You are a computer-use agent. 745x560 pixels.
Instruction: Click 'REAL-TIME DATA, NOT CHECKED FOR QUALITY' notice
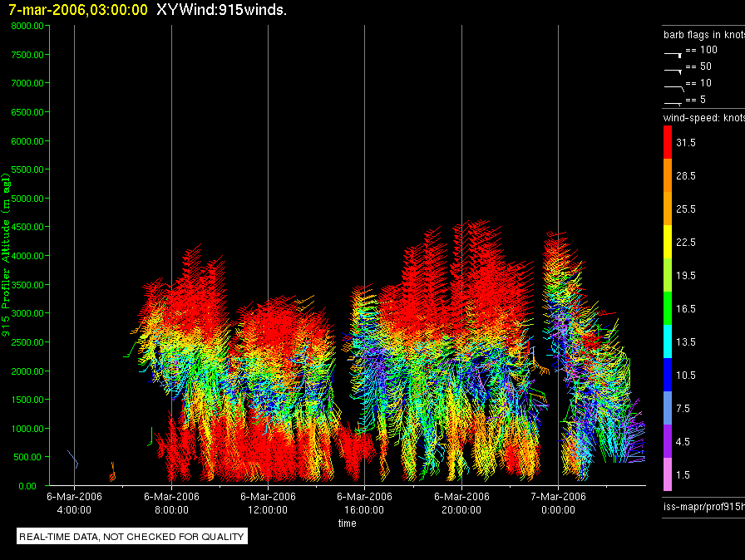(131, 537)
